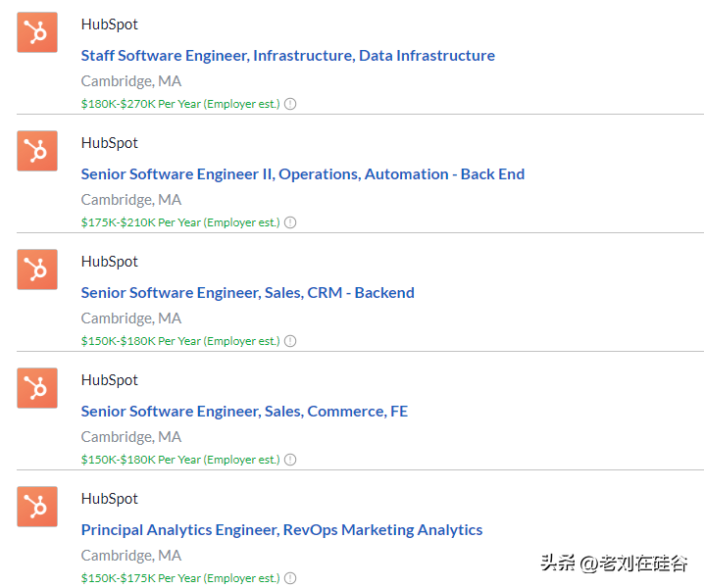Click HubSpot logo beside Sales CRM Backend listing
The image size is (704, 588).
point(37,269)
